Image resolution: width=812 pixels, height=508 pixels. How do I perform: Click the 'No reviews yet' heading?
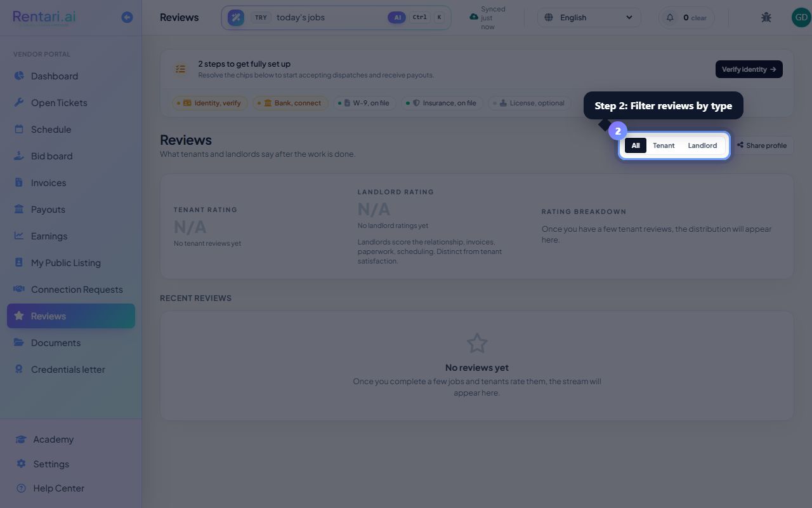coord(477,368)
